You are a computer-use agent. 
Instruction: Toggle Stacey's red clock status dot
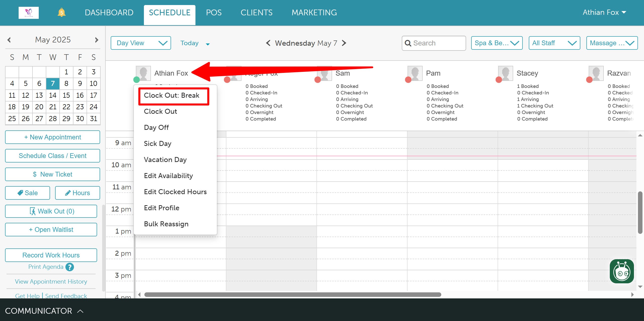[x=499, y=80]
